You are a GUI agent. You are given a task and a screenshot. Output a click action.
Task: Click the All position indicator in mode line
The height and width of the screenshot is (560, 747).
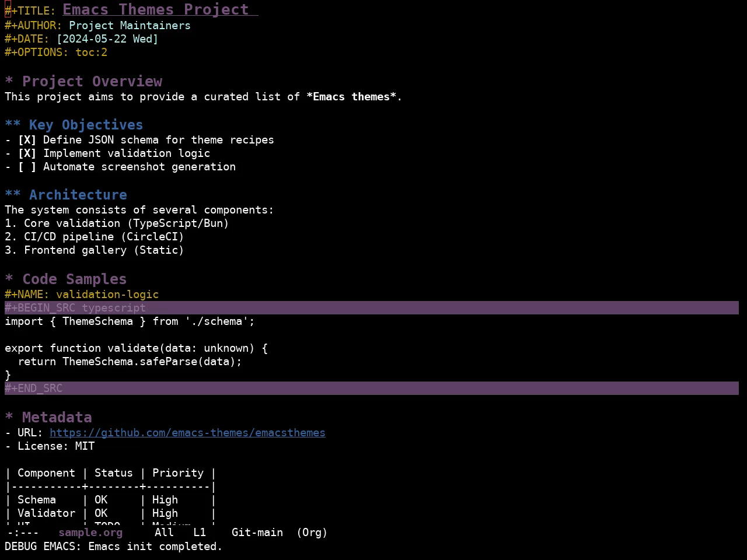[x=164, y=533]
